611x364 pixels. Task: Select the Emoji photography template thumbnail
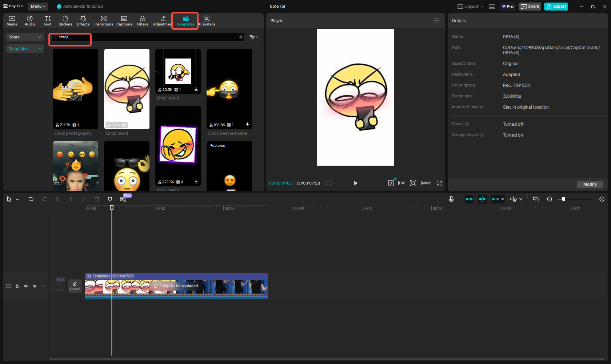click(75, 89)
